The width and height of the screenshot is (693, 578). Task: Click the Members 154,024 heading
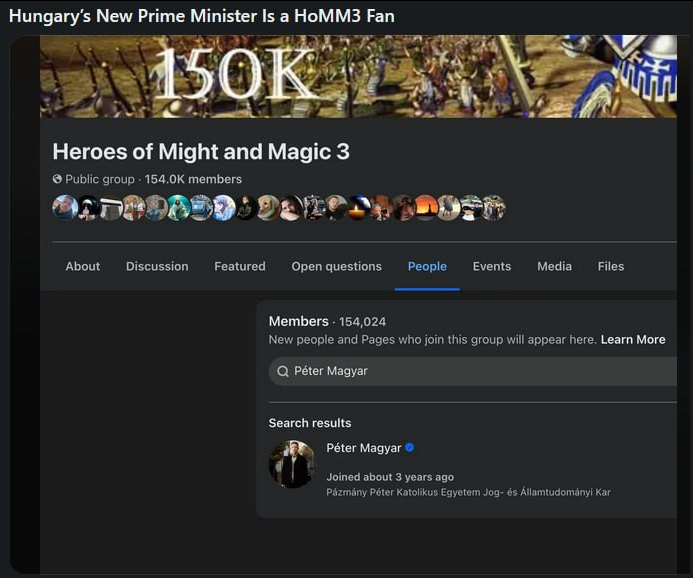[327, 321]
